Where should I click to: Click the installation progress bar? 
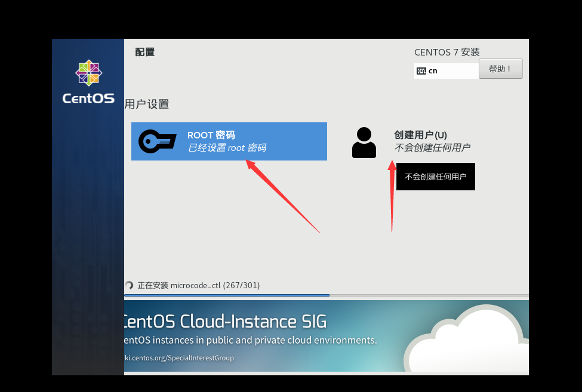coord(327,295)
